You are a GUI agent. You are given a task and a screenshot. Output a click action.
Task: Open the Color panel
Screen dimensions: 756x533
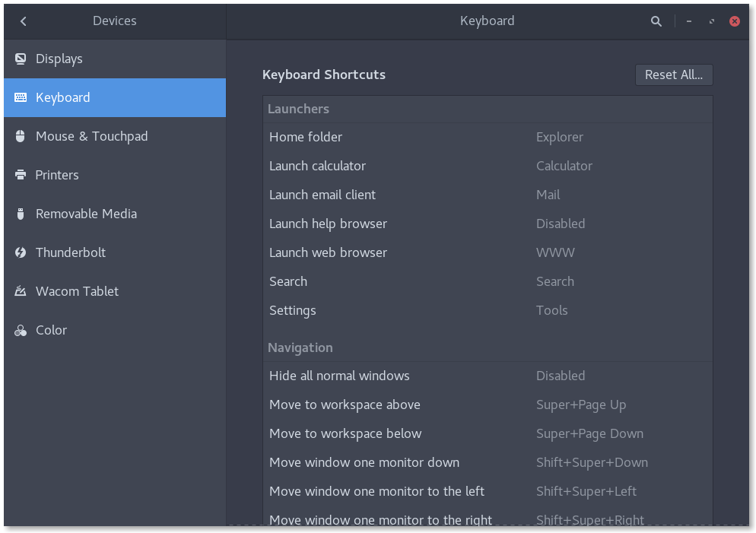point(115,330)
